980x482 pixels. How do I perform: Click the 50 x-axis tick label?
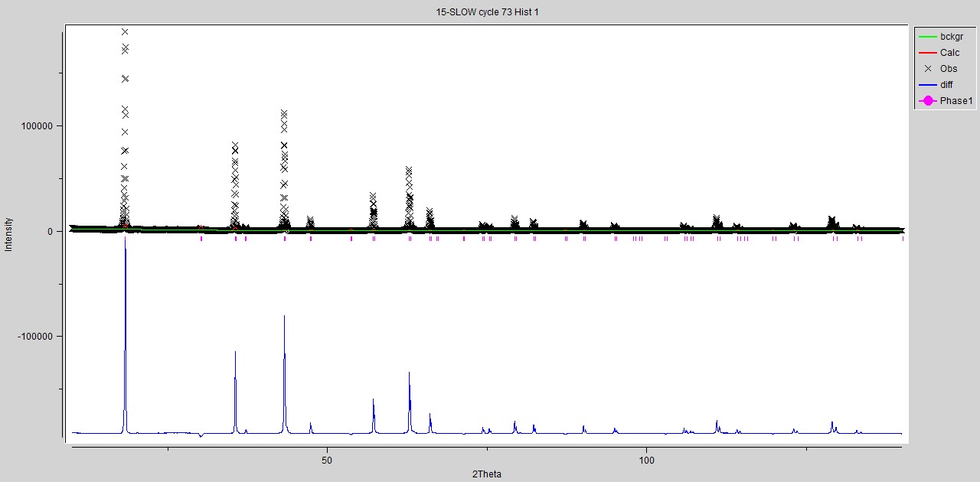(327, 460)
